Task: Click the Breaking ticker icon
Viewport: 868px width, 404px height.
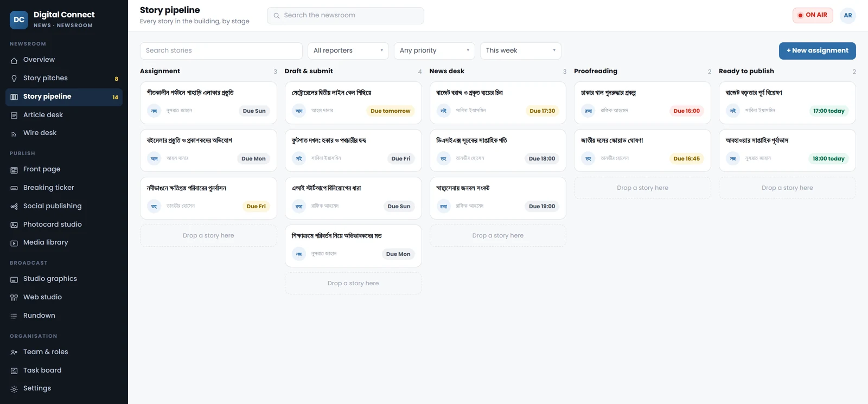Action: (14, 188)
